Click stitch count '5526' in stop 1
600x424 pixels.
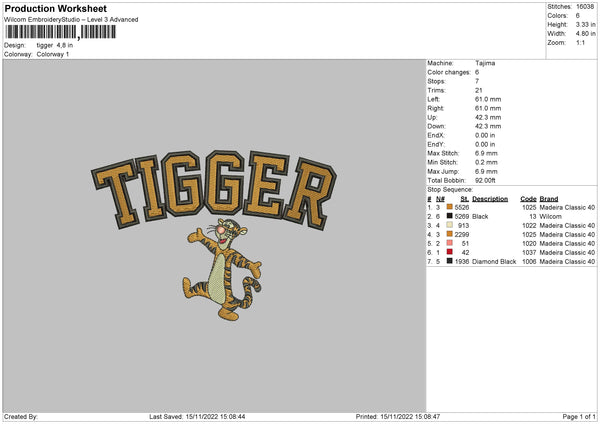coord(462,207)
